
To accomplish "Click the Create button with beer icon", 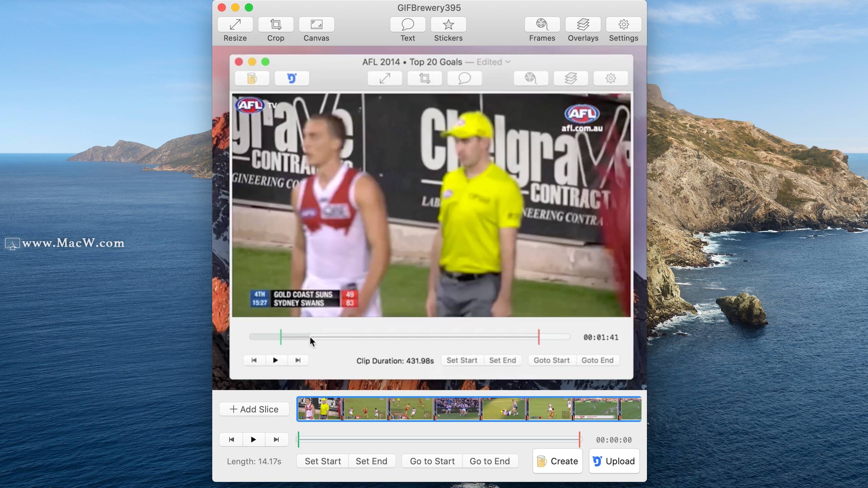I will (x=558, y=461).
